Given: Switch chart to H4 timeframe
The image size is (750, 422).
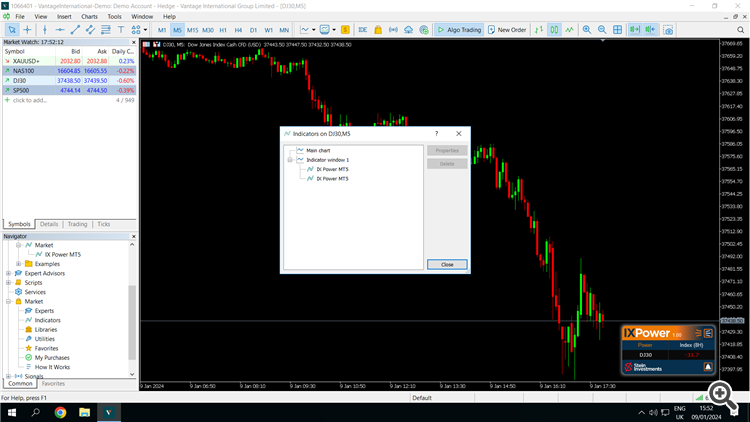Looking at the screenshot, I should 238,30.
